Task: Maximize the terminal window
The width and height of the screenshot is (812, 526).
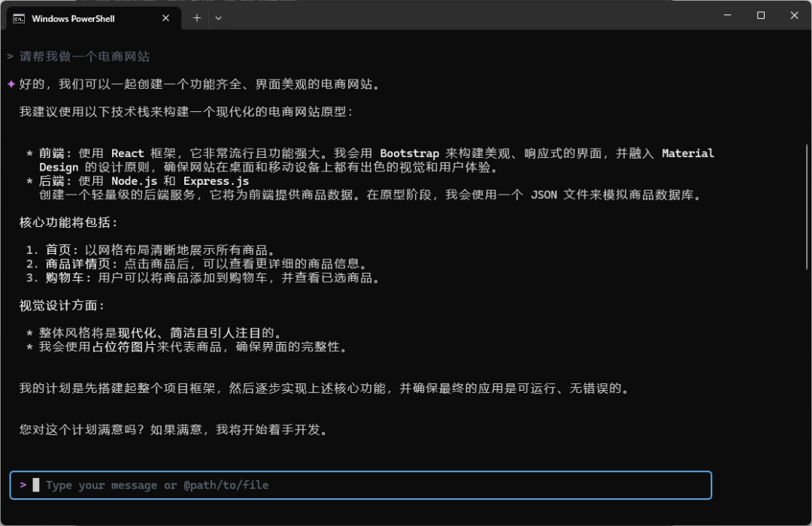Action: (761, 15)
